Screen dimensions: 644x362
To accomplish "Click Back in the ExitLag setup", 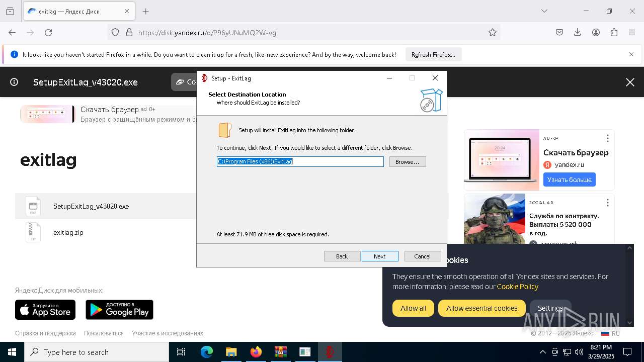I will point(342,256).
